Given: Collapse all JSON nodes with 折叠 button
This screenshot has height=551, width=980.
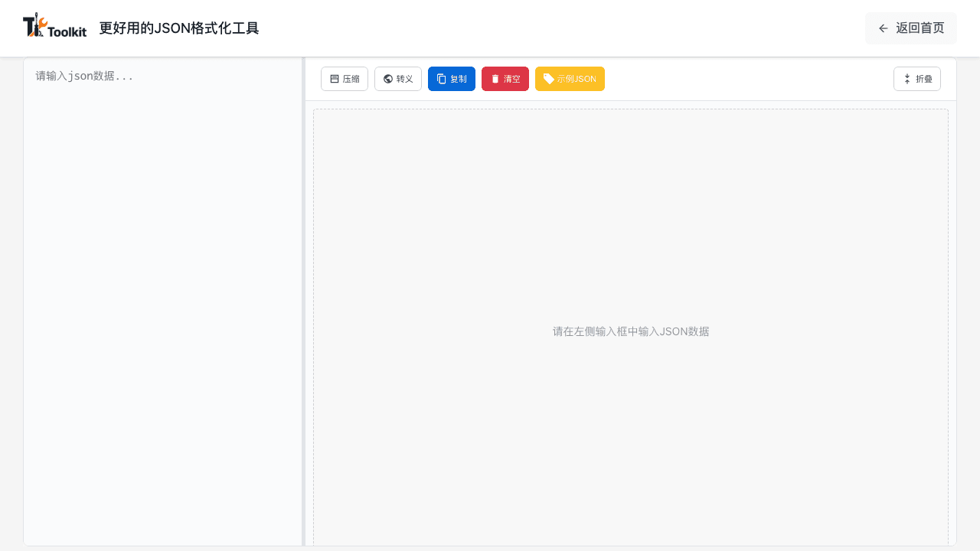Looking at the screenshot, I should 917,79.
